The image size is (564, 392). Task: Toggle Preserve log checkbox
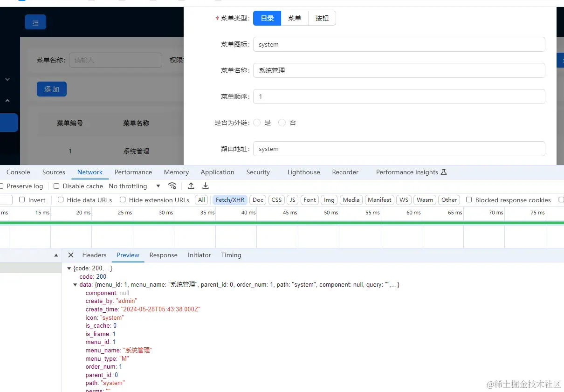(1, 186)
